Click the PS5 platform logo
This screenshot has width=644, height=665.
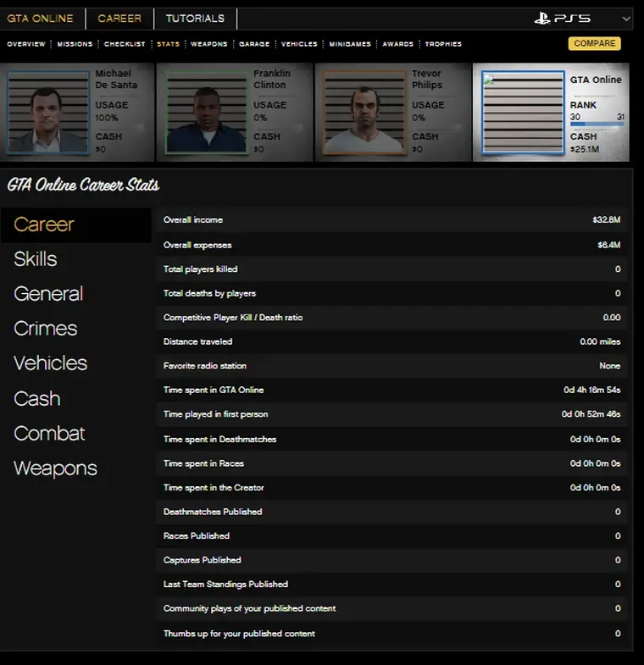pos(563,19)
